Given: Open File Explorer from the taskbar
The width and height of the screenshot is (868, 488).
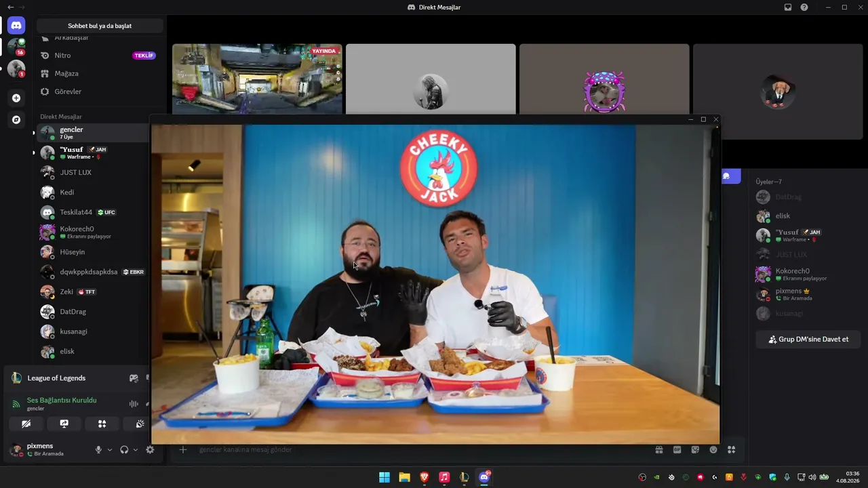Looking at the screenshot, I should 404,477.
